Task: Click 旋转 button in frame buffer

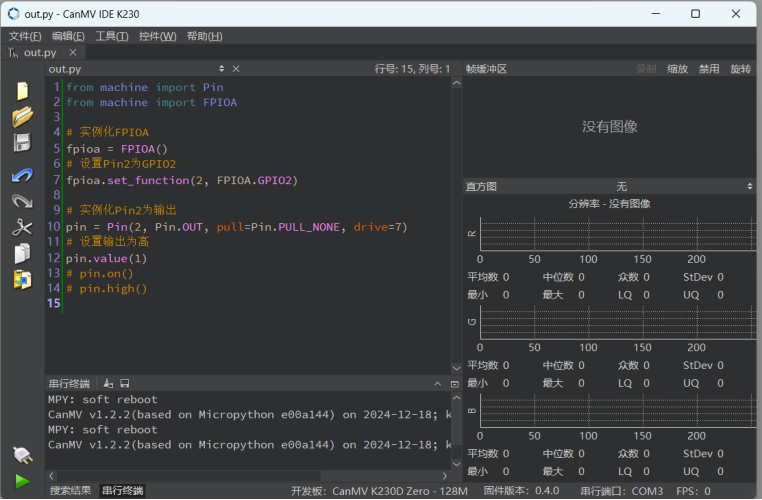Action: click(x=741, y=69)
